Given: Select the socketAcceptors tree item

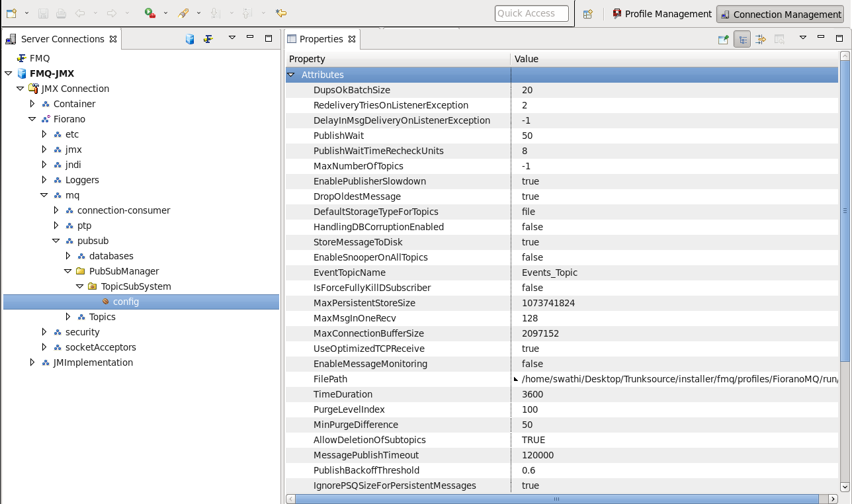Looking at the screenshot, I should (101, 347).
